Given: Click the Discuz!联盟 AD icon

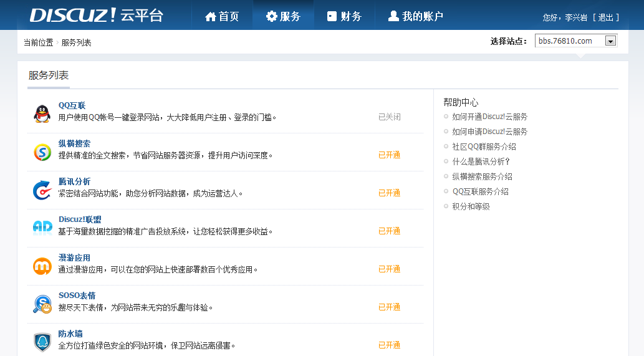Looking at the screenshot, I should pos(42,227).
